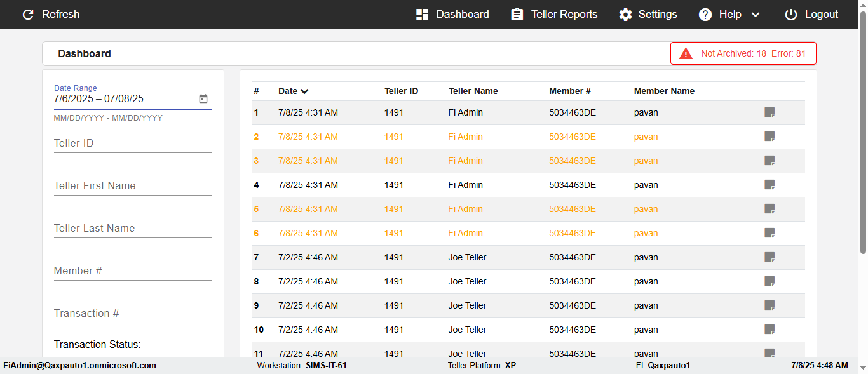Click the Logout power icon
Image resolution: width=868 pixels, height=374 pixels.
(790, 15)
